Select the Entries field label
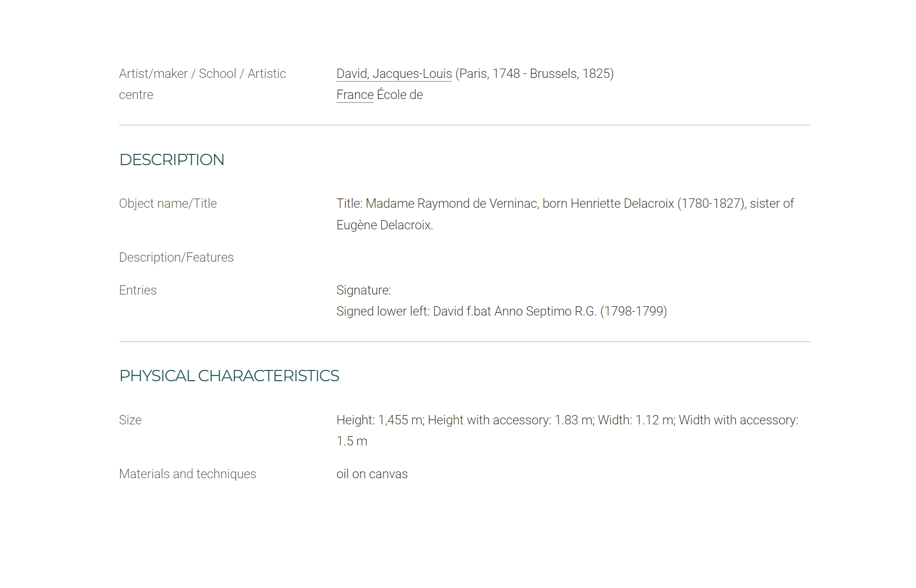 (x=138, y=290)
